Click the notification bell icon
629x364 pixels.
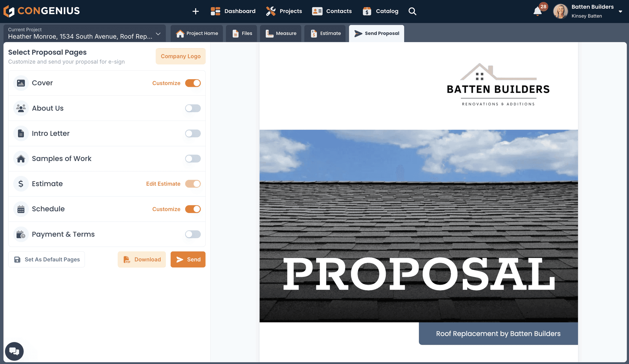click(x=537, y=11)
